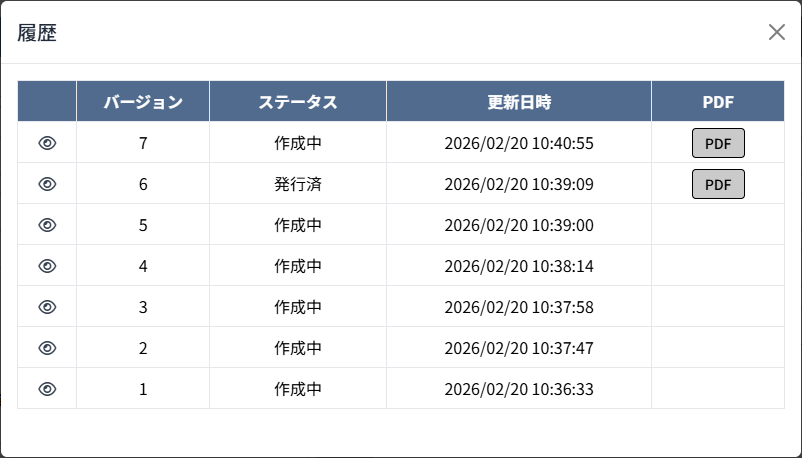Click the eye icon for version 7
Screen dimensions: 802x458
tap(47, 143)
